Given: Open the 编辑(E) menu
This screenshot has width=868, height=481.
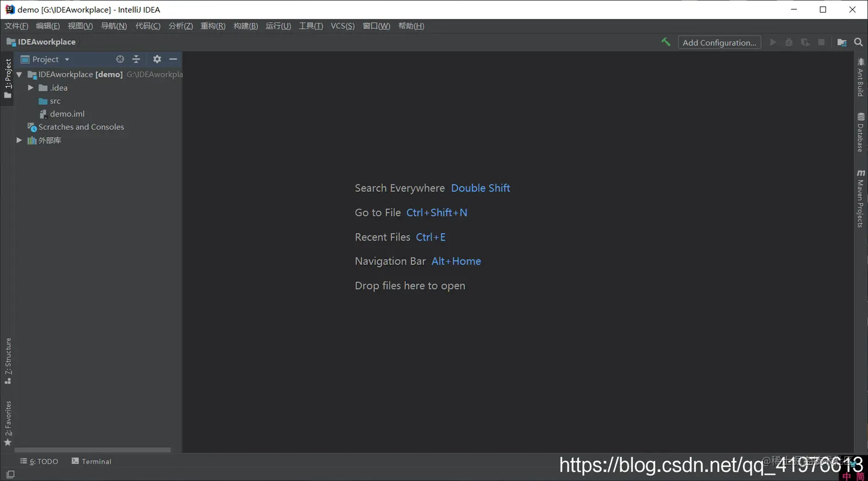Looking at the screenshot, I should click(x=48, y=26).
